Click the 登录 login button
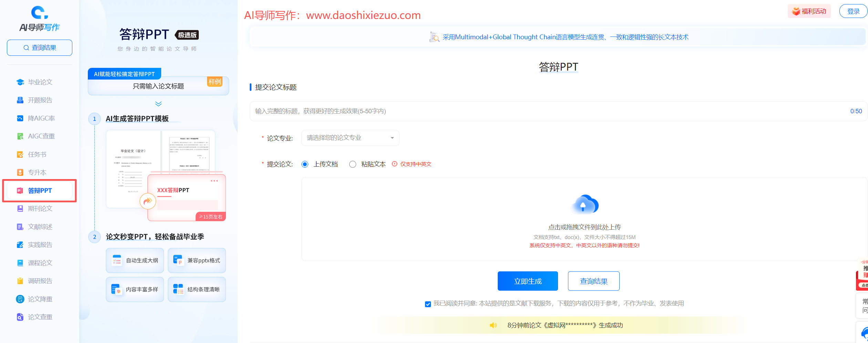This screenshot has height=343, width=868. (x=853, y=11)
